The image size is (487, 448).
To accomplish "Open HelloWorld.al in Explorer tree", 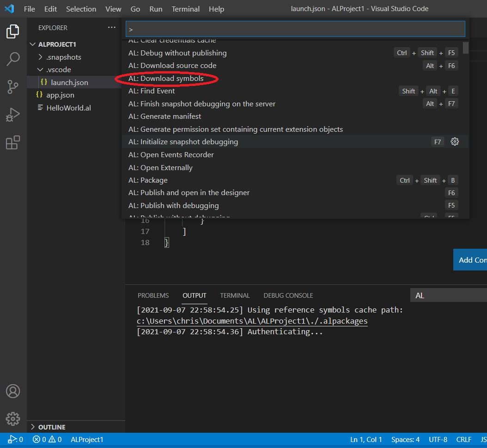I will tap(74, 108).
